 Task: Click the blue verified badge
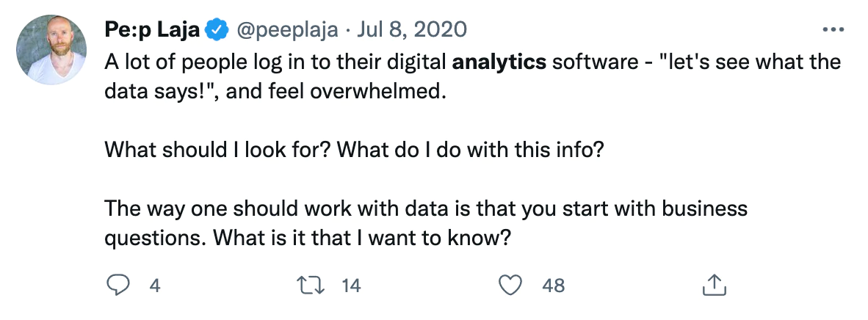[x=216, y=30]
